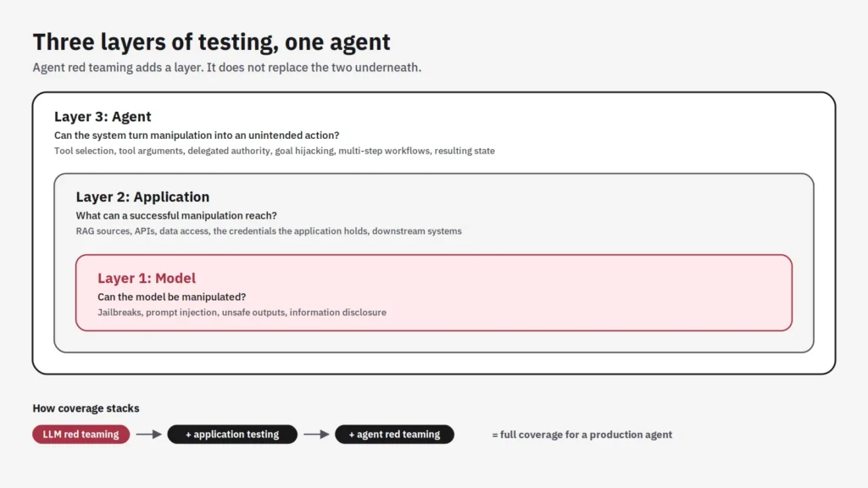Select the 'Layer 3: Agent' heading
The height and width of the screenshot is (488, 868).
103,116
